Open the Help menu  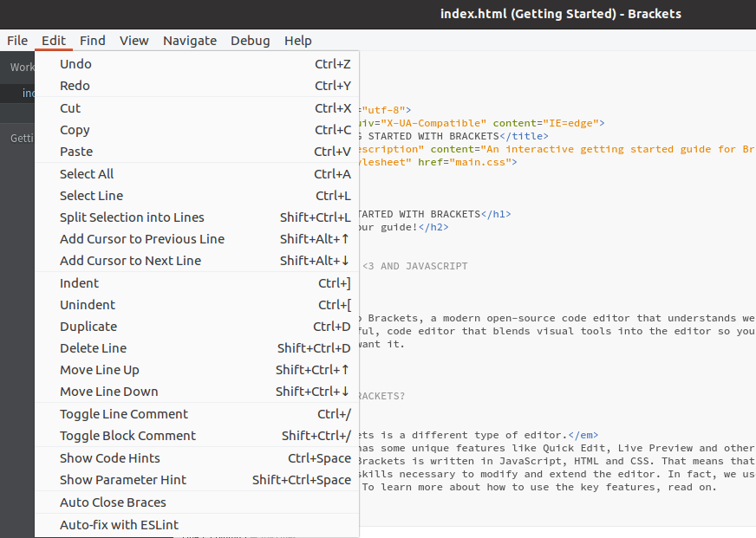point(298,41)
